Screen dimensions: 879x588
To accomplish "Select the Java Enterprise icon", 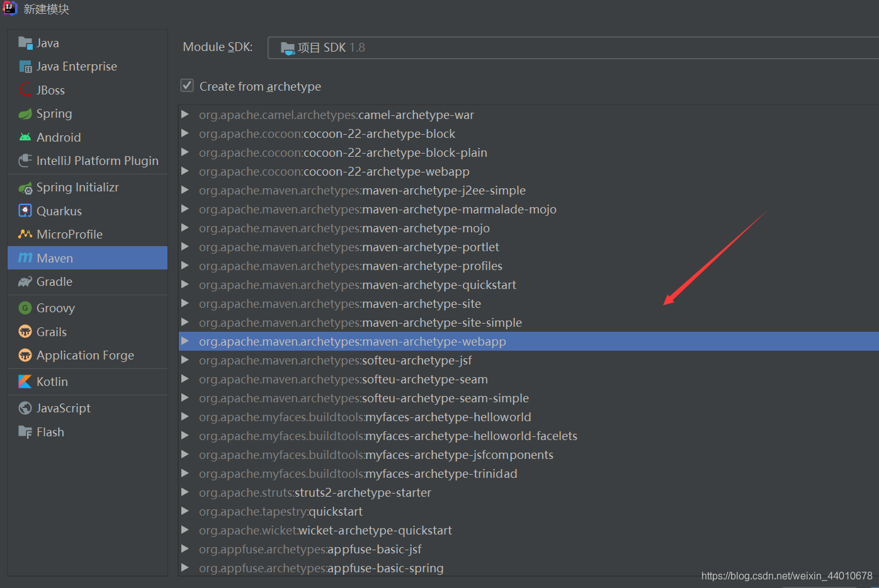I will [25, 67].
